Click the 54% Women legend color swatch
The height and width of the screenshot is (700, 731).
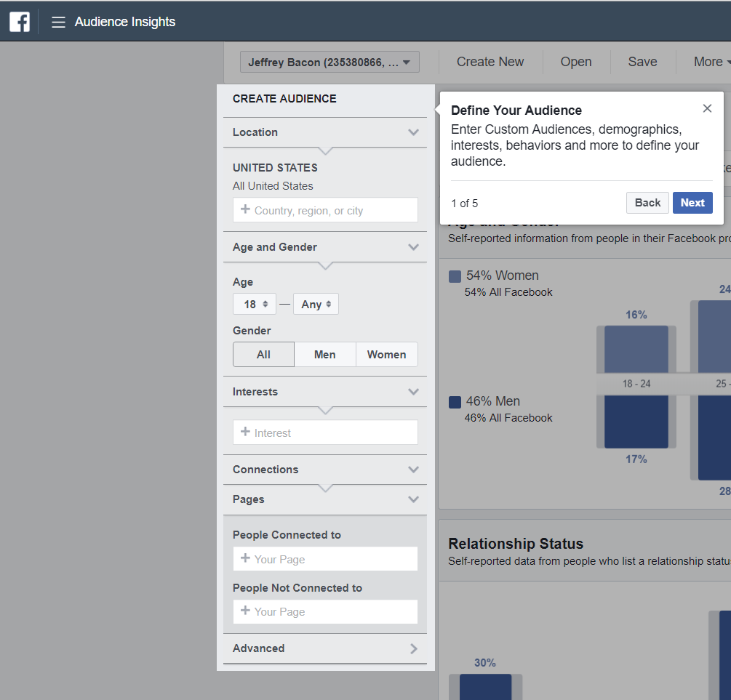[455, 276]
